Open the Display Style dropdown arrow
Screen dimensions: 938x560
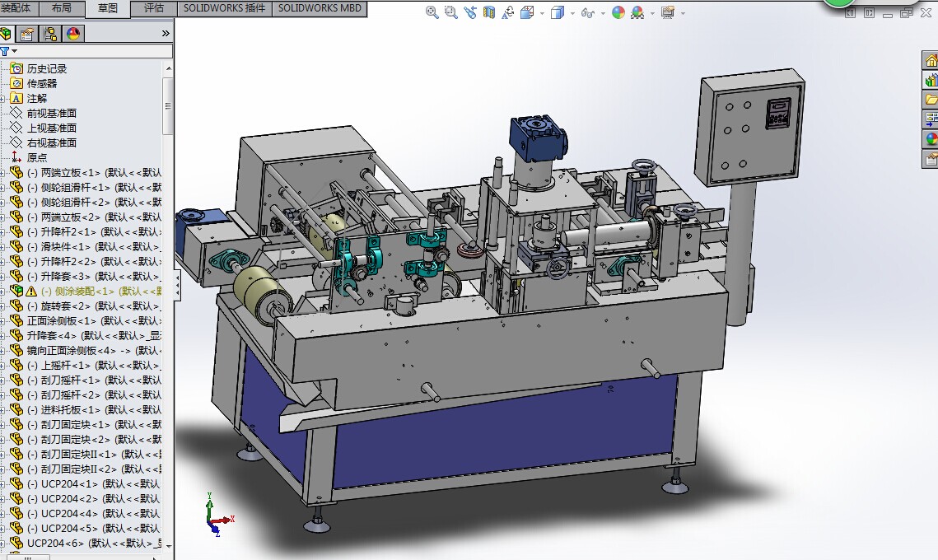pos(571,13)
